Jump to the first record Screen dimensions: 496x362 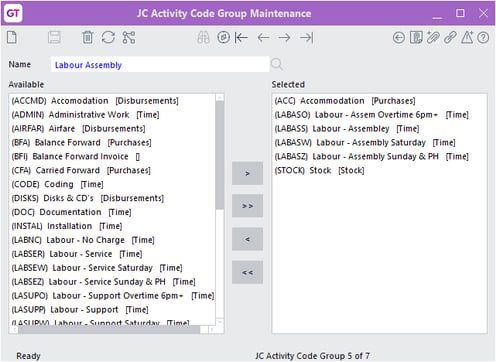click(x=241, y=38)
